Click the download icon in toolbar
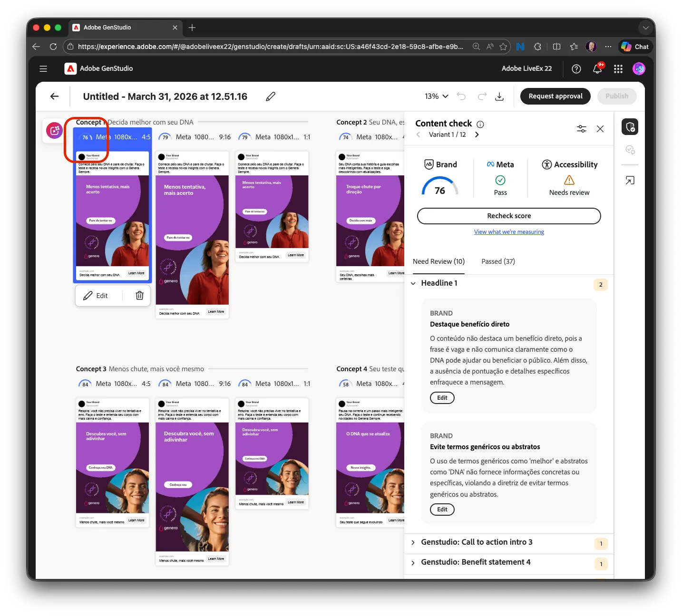682x616 pixels. point(499,96)
